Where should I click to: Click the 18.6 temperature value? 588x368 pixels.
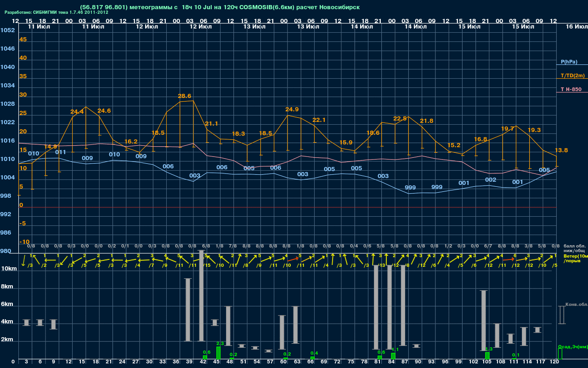click(x=373, y=133)
